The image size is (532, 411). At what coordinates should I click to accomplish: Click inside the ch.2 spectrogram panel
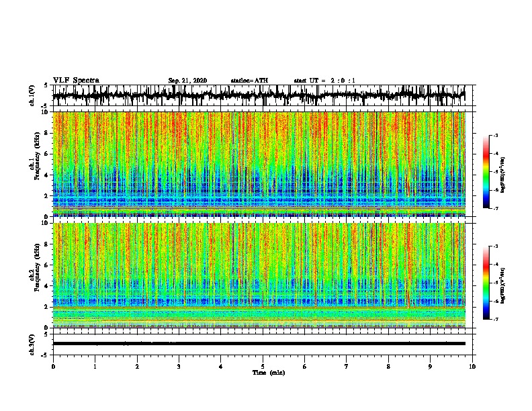point(259,275)
